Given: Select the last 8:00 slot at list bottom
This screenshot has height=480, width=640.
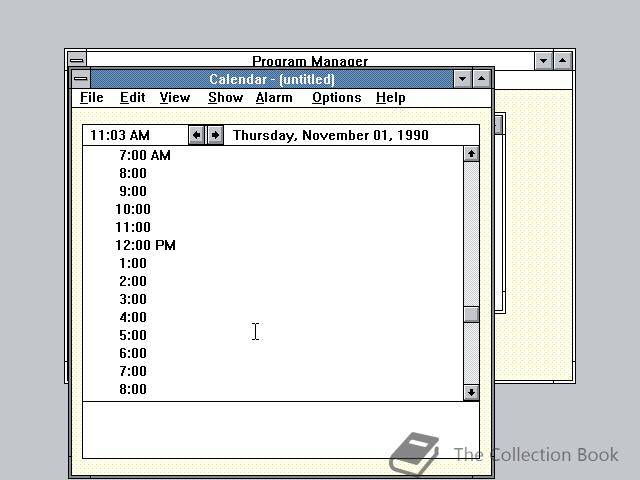Looking at the screenshot, I should coord(273,389).
